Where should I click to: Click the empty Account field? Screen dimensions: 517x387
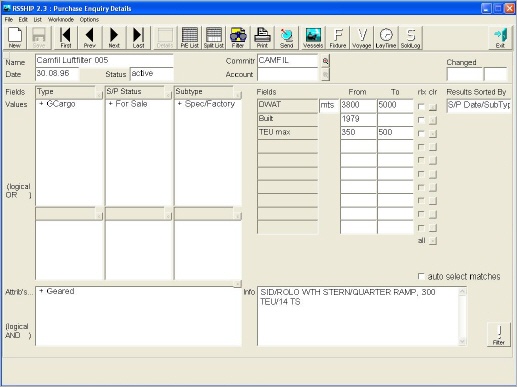288,74
